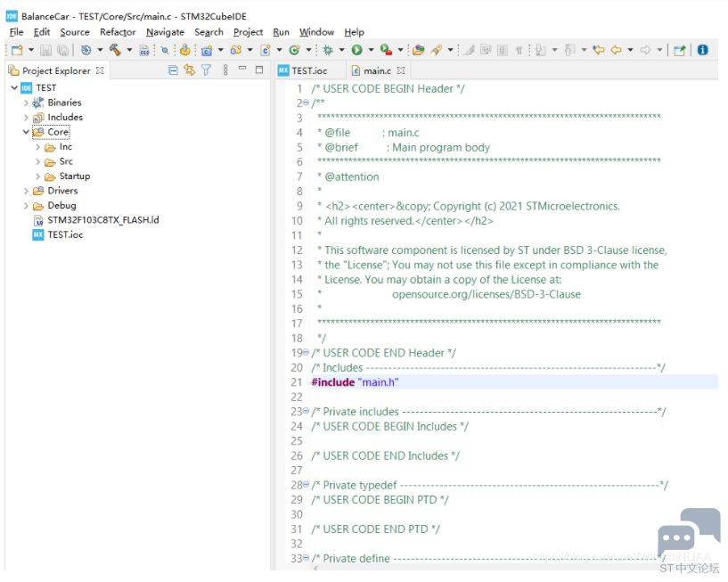
Task: Close the main.c editor tab
Action: coord(401,70)
